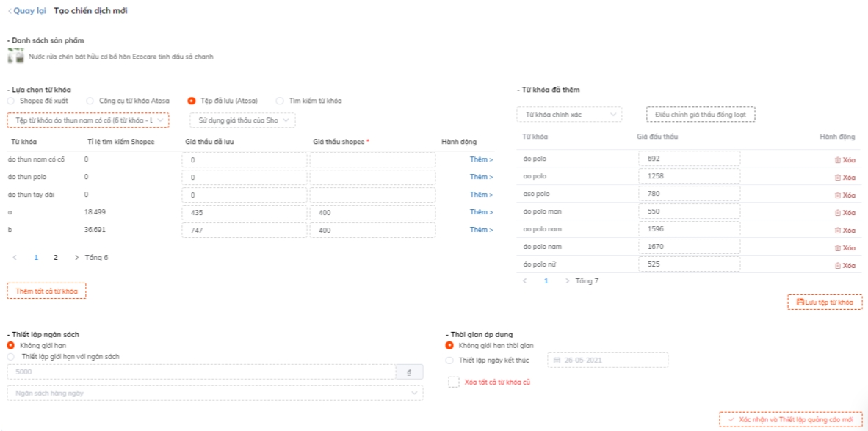Choose 'Thiết lập ngày kết thúc' radio button
This screenshot has width=868, height=431.
[449, 361]
